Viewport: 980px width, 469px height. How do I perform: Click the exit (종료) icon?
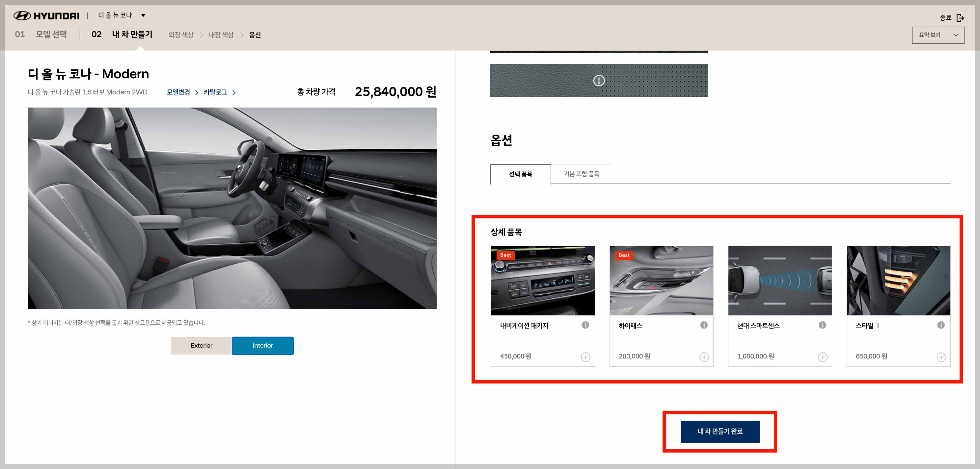960,18
